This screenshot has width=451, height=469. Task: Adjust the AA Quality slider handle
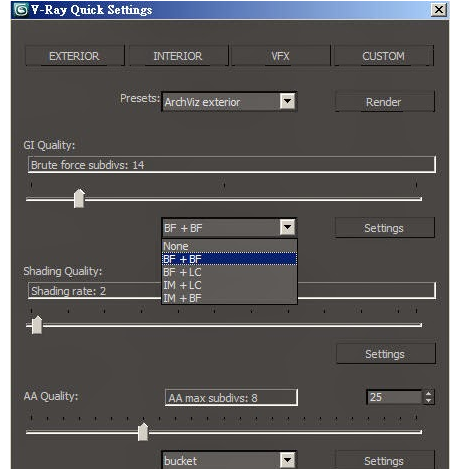(x=143, y=432)
